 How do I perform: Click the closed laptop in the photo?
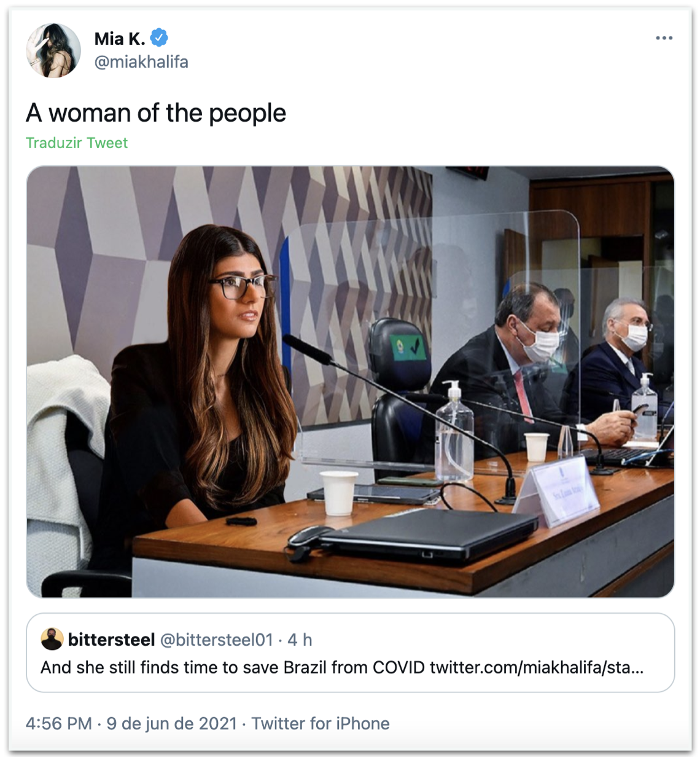coord(430,533)
